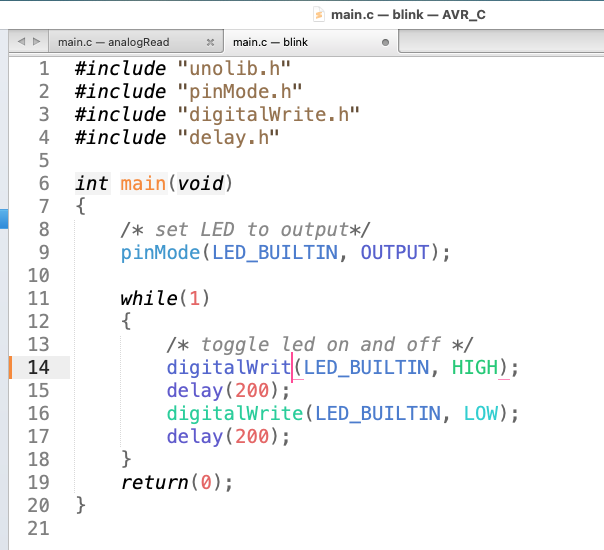Click OUTPUT constant on line 9
Screen dimensions: 604x550
click(394, 253)
